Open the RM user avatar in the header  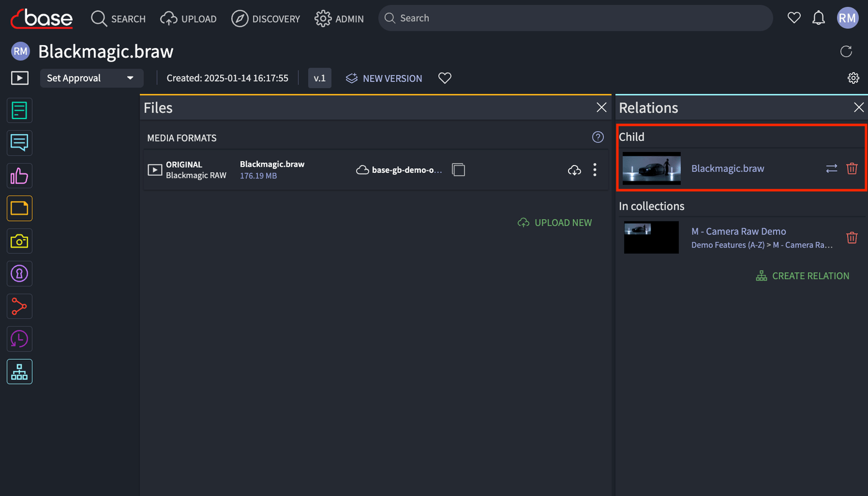(x=847, y=18)
